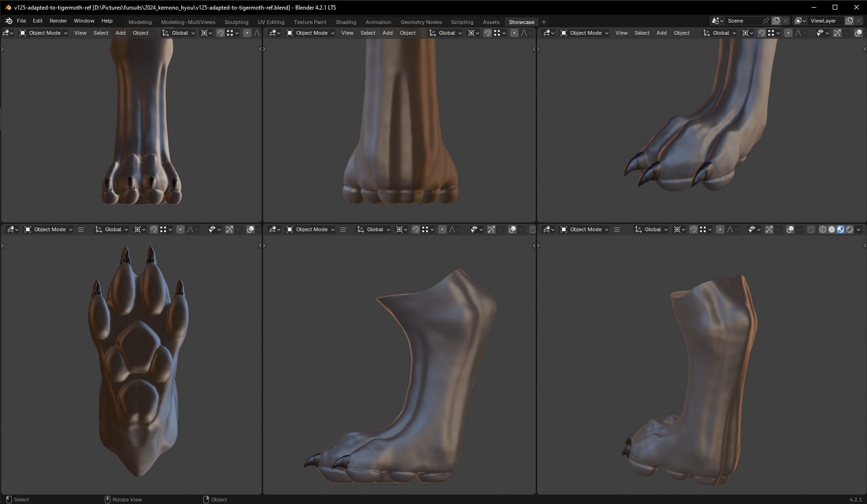This screenshot has height=504, width=867.
Task: Open pivot point menu in side profile viewport
Action: [x=401, y=230]
